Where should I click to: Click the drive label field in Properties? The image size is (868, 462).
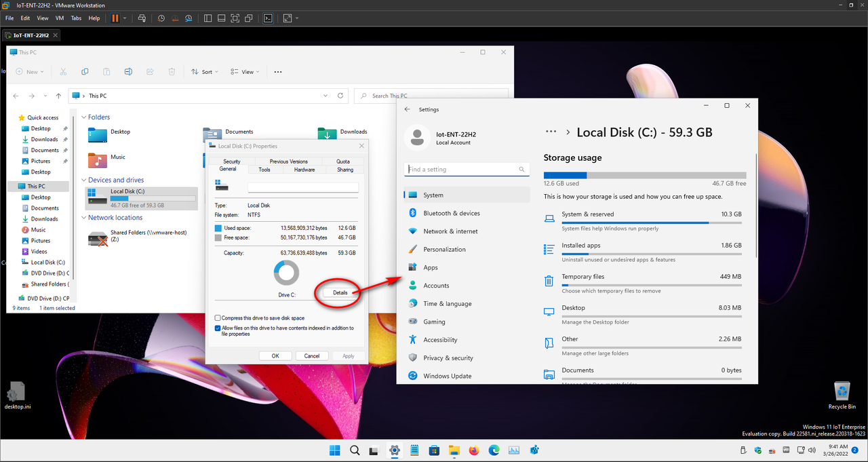302,187
